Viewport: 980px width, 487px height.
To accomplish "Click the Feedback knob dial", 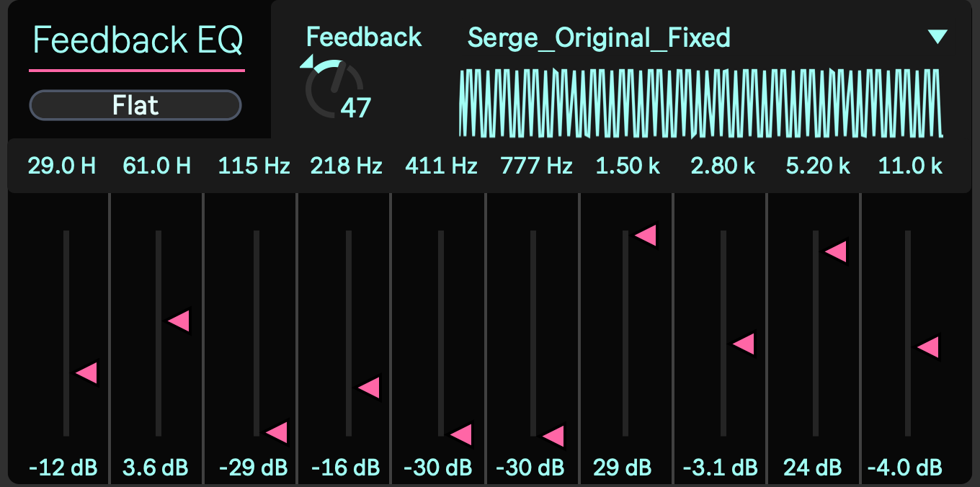I will pyautogui.click(x=332, y=89).
